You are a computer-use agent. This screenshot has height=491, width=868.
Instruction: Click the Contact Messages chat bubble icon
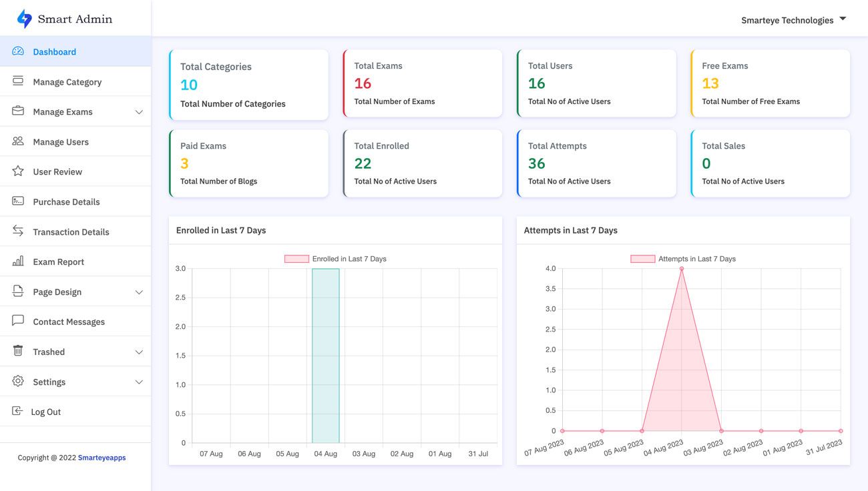pyautogui.click(x=18, y=321)
